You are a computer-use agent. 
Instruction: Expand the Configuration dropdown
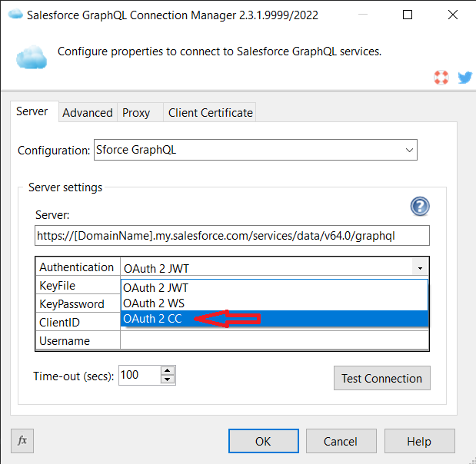pos(409,150)
